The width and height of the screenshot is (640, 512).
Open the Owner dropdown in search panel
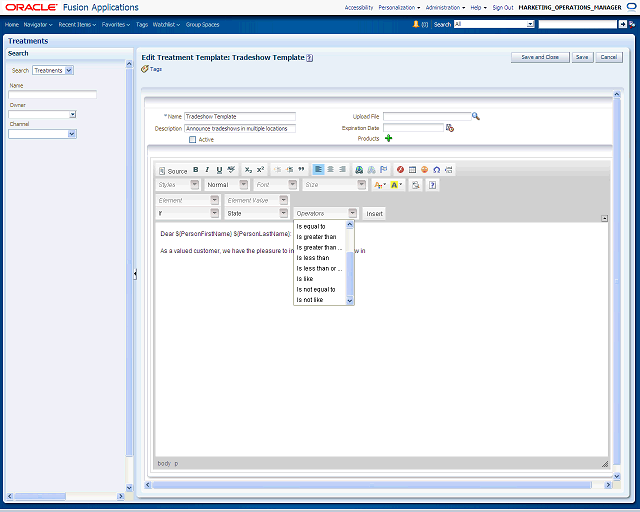[42, 114]
